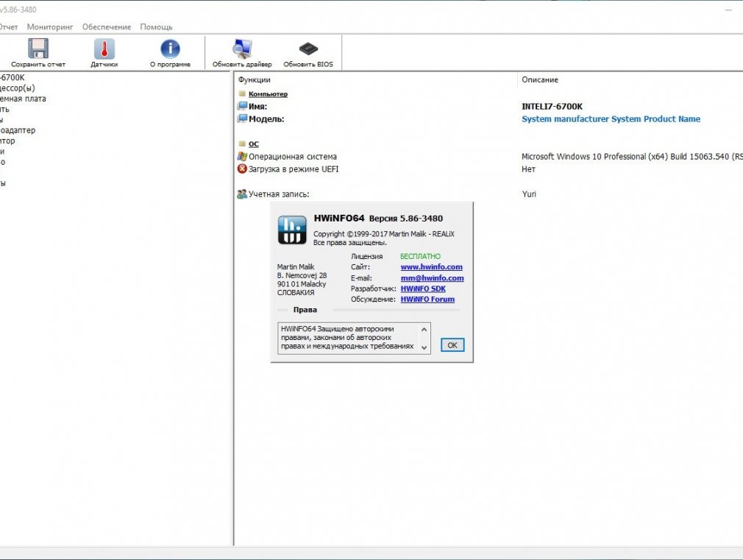Open the HWiNFO Forum link

pyautogui.click(x=427, y=300)
